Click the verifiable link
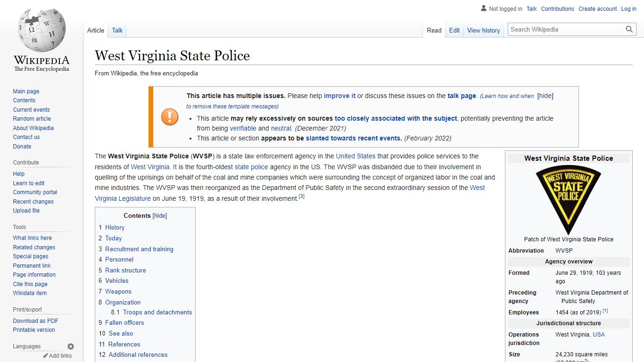The image size is (644, 362). [243, 128]
